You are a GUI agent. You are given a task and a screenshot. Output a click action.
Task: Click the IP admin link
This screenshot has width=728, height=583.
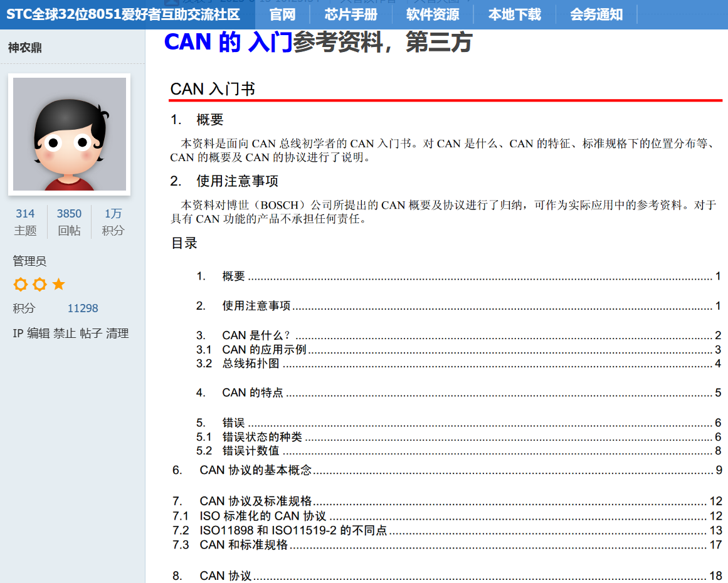click(x=18, y=334)
